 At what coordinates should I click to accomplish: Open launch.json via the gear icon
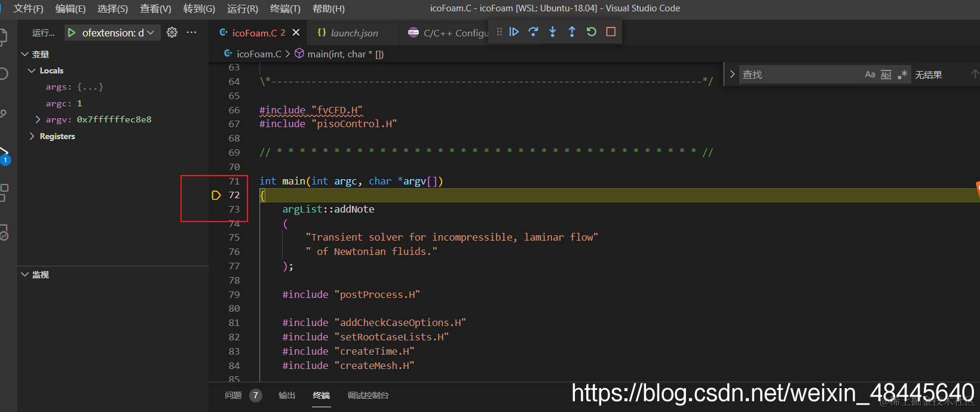click(x=172, y=32)
